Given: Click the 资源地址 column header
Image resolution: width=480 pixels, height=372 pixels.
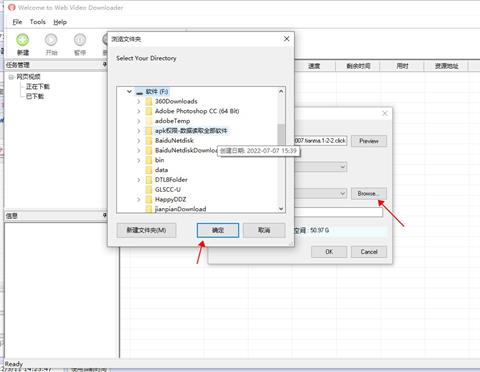Looking at the screenshot, I should (x=446, y=66).
